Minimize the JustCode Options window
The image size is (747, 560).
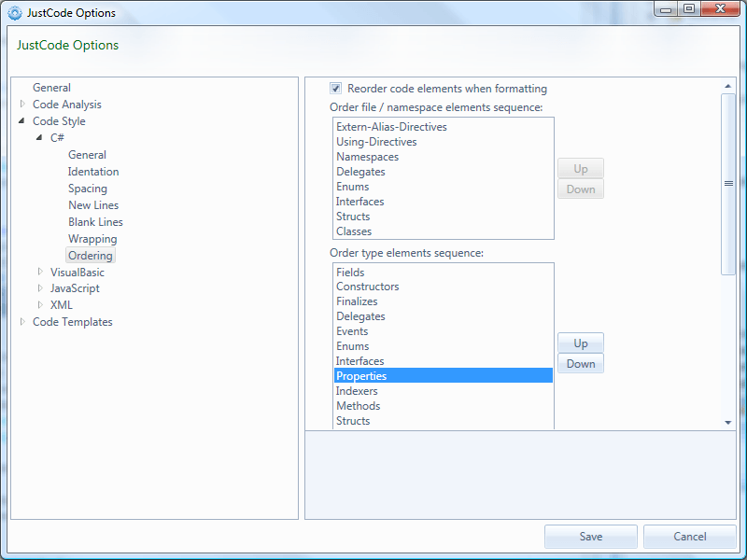[x=666, y=9]
